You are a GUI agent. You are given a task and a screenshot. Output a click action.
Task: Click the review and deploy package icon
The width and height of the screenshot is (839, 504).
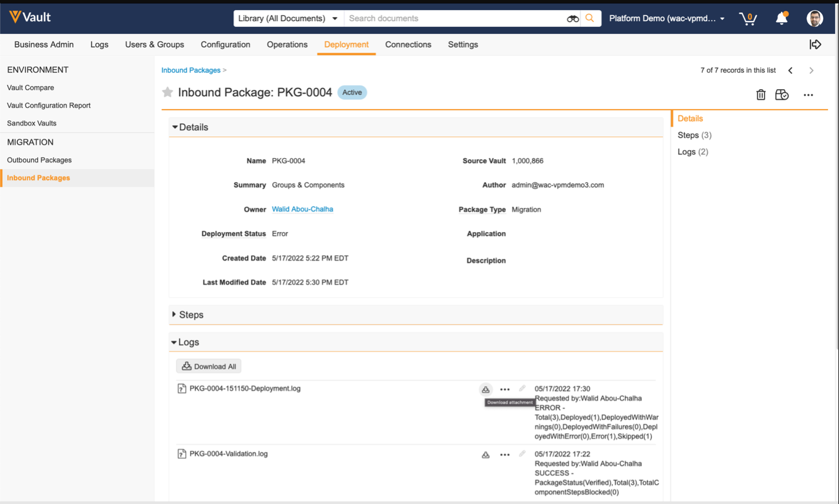(782, 95)
